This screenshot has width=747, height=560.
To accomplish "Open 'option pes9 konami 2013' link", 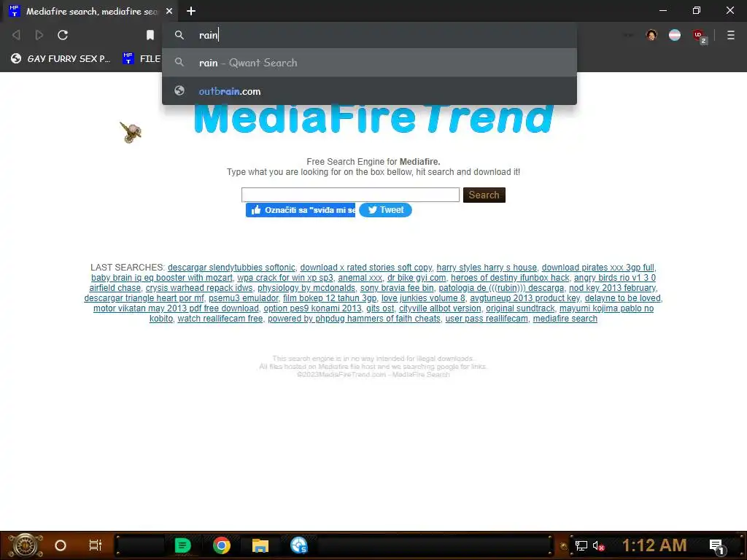I will [312, 308].
